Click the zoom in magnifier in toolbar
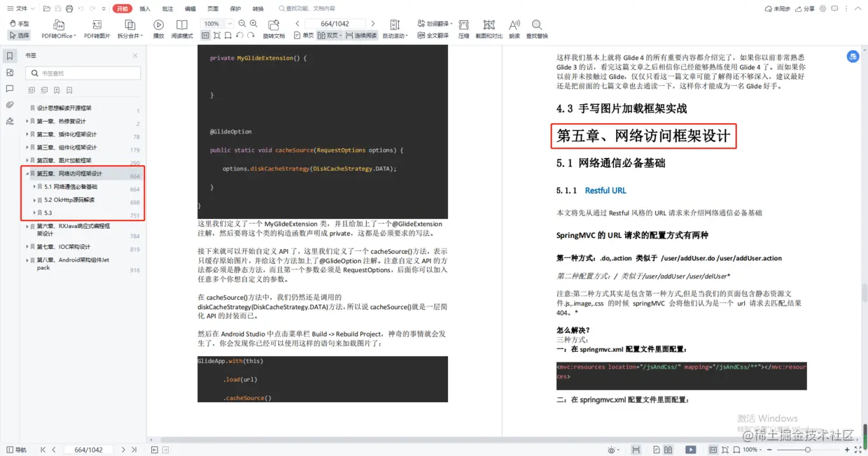 pos(253,24)
